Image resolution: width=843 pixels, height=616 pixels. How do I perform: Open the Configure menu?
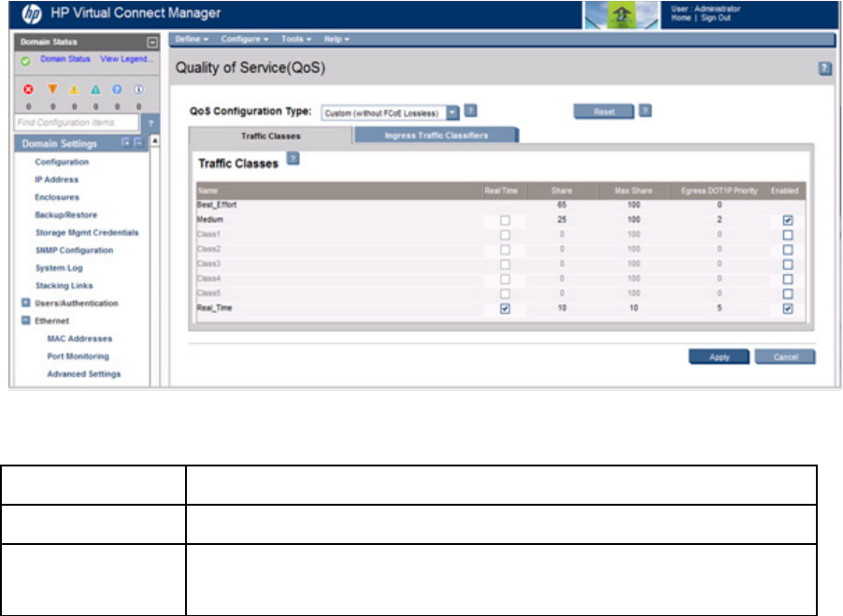pyautogui.click(x=245, y=39)
